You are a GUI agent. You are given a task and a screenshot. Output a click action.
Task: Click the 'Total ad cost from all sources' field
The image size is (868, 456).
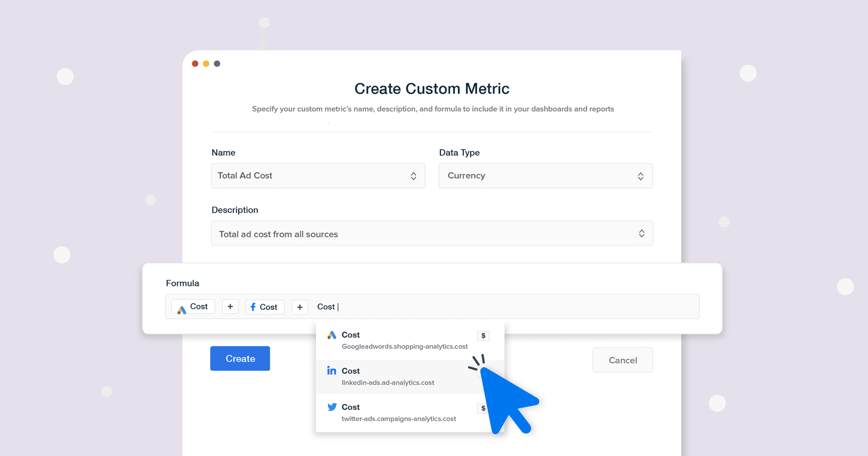pos(432,233)
